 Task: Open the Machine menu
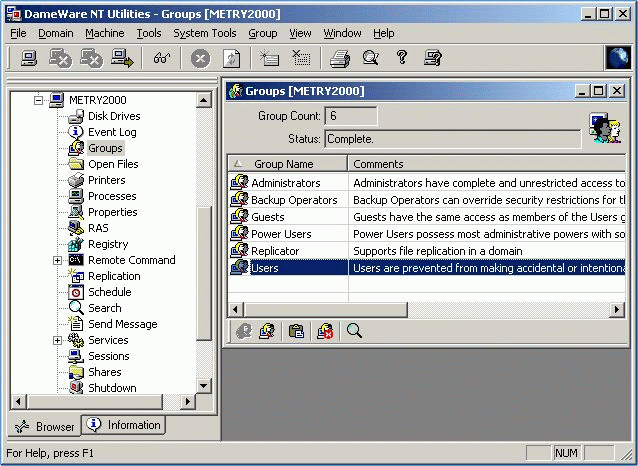click(x=105, y=33)
